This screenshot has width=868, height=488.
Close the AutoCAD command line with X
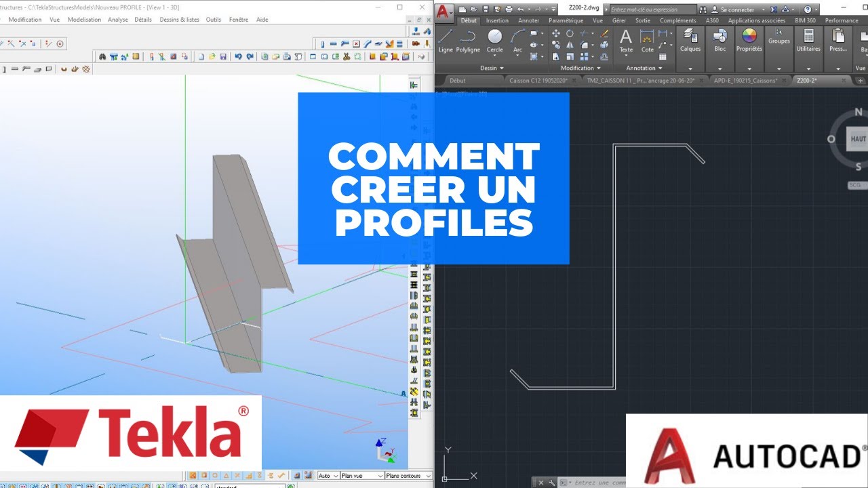click(x=540, y=483)
